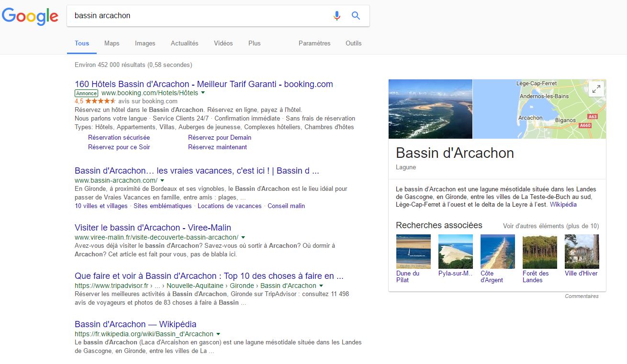
Task: Click the Forêt des Landes thumbnail
Action: tap(540, 252)
